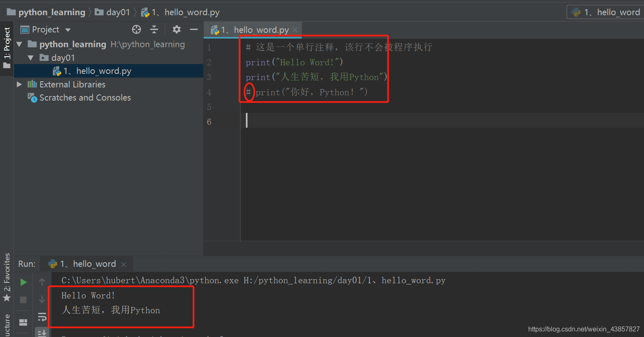Screen dimensions: 644x337
Task: Place cursor on empty line 6
Action: pos(442,120)
